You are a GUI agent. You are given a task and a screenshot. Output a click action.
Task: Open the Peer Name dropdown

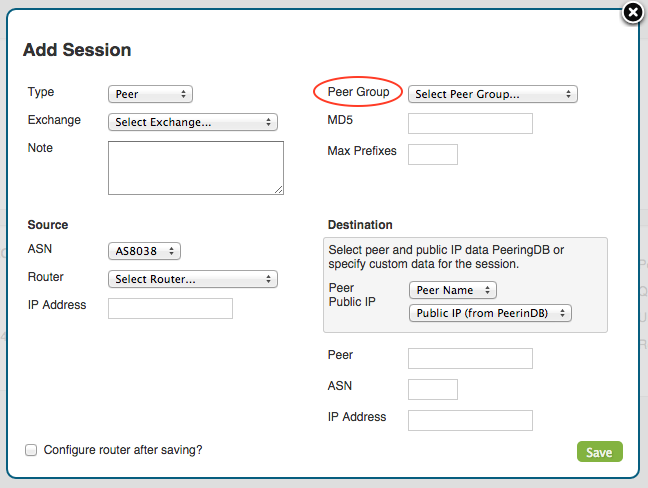point(453,290)
